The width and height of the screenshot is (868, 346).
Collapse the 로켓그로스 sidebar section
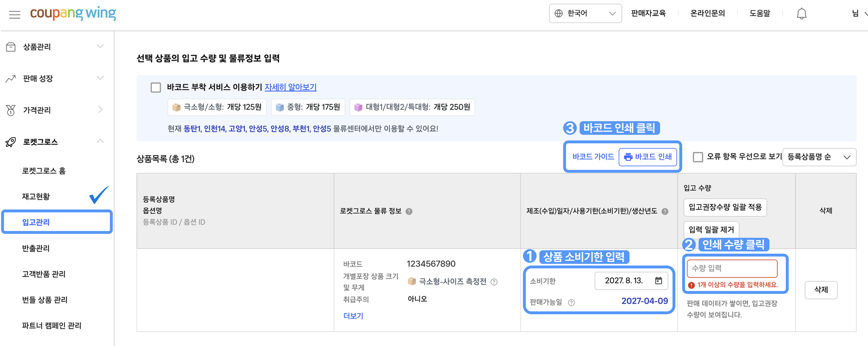click(x=100, y=141)
